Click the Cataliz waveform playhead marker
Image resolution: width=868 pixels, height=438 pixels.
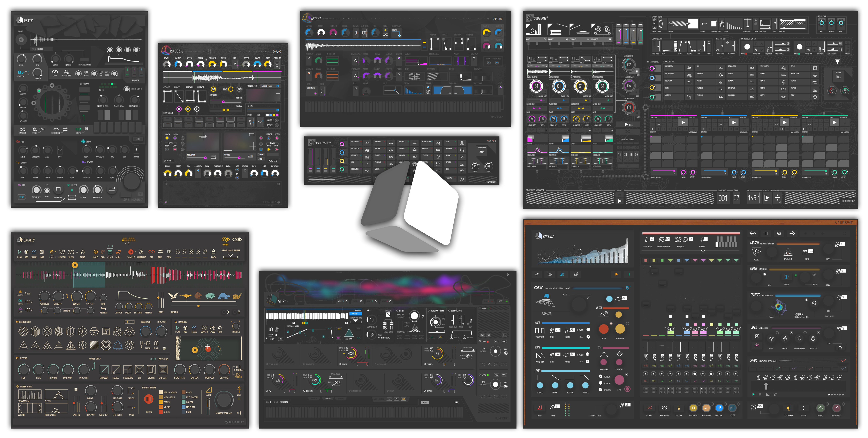pyautogui.click(x=75, y=265)
